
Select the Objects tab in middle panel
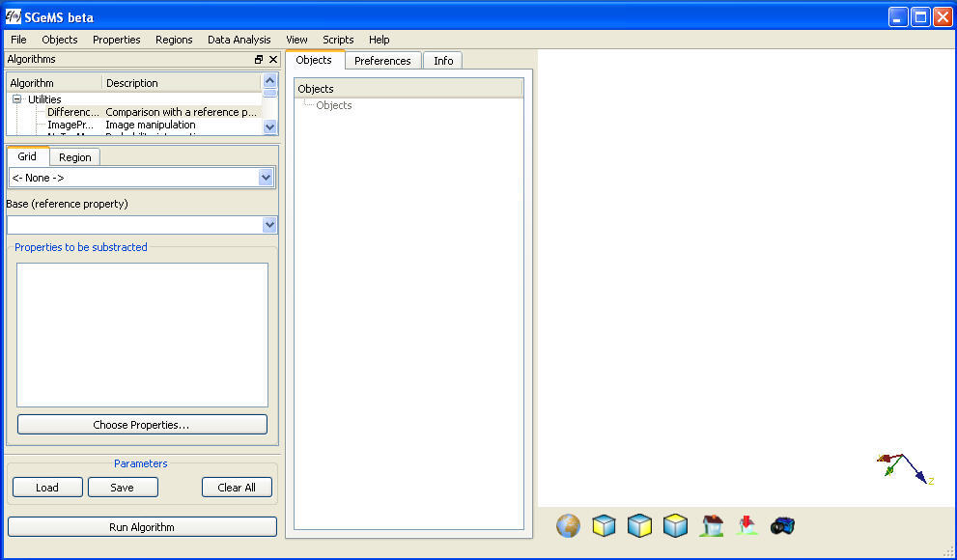(314, 60)
